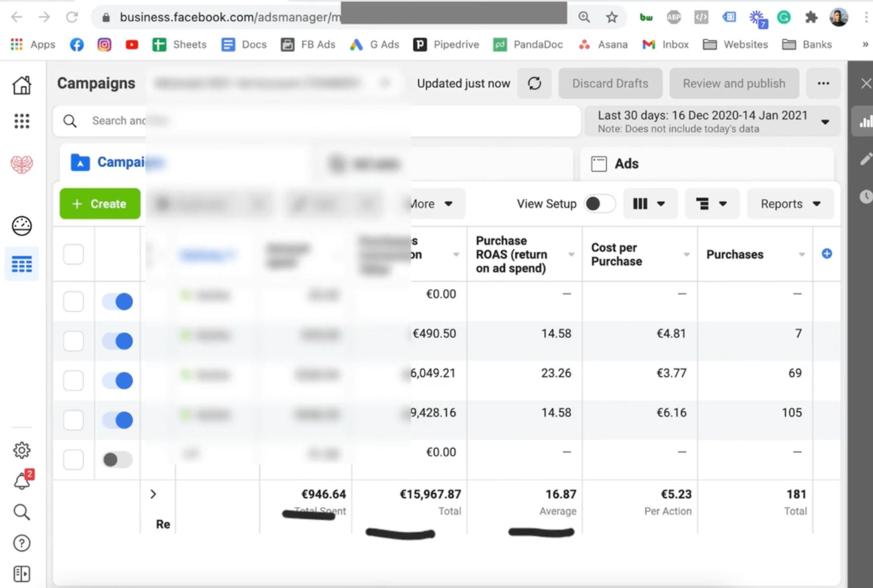The width and height of the screenshot is (873, 588).
Task: Click the sidebar settings gear icon
Action: (22, 450)
